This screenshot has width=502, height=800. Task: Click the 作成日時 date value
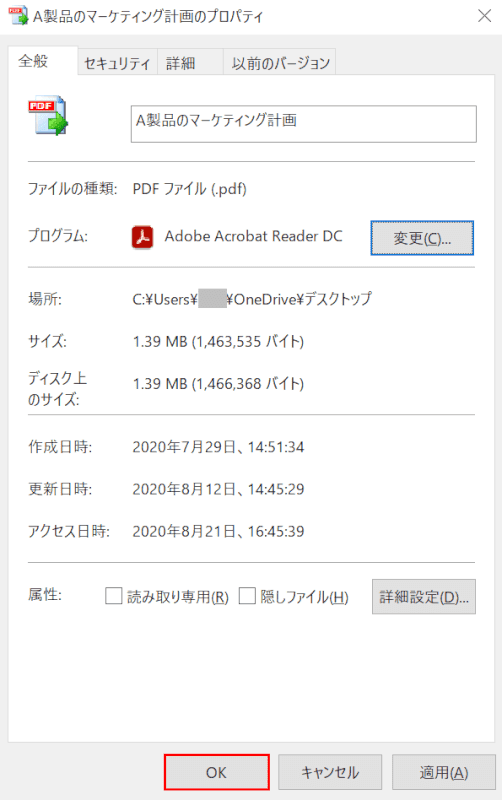click(218, 447)
